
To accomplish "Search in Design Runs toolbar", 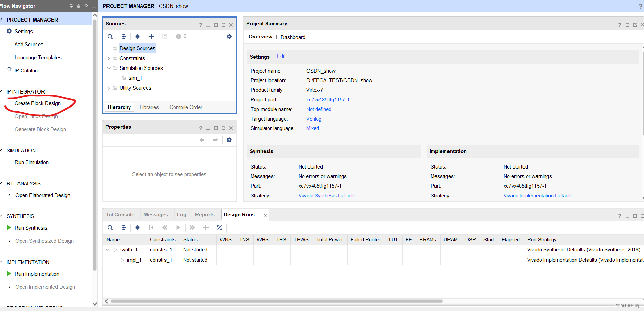I will pos(110,228).
